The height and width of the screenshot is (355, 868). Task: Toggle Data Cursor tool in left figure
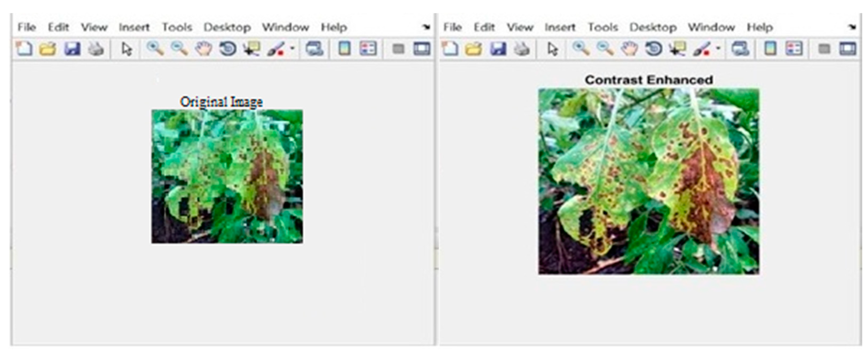(252, 49)
